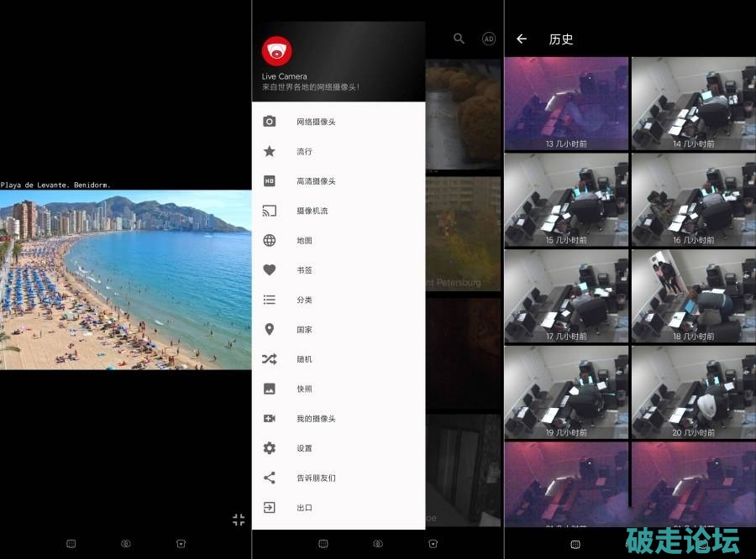Viewport: 756px width, 559px height.
Task: Tap the AD circle button
Action: [x=488, y=39]
